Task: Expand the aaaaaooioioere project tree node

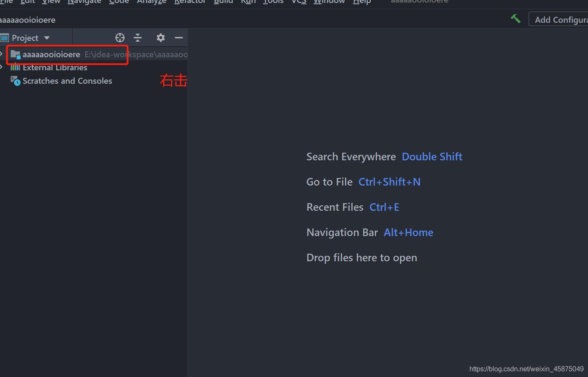Action: click(x=2, y=54)
